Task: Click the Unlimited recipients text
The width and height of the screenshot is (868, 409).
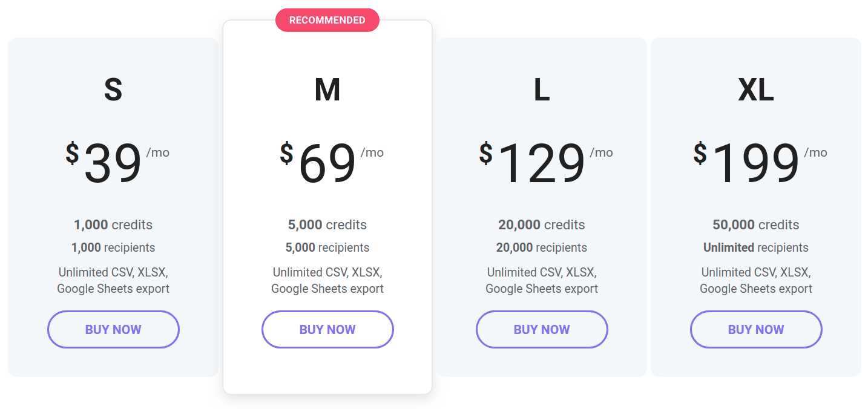Action: click(x=756, y=247)
